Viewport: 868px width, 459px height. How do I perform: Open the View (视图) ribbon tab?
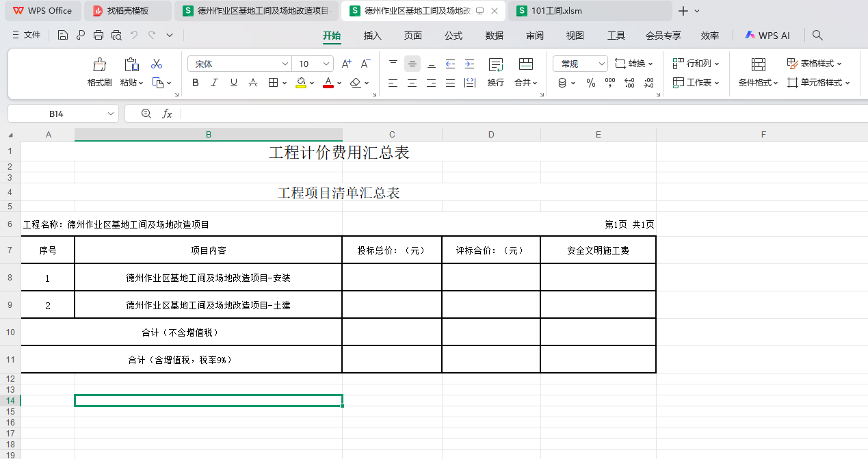pyautogui.click(x=575, y=36)
